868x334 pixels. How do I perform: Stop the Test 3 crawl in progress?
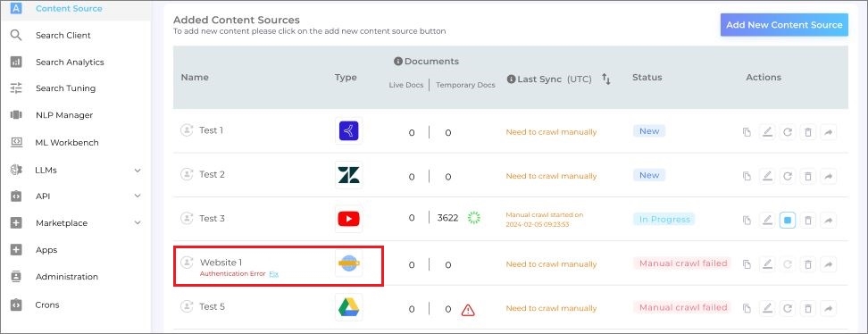click(787, 220)
